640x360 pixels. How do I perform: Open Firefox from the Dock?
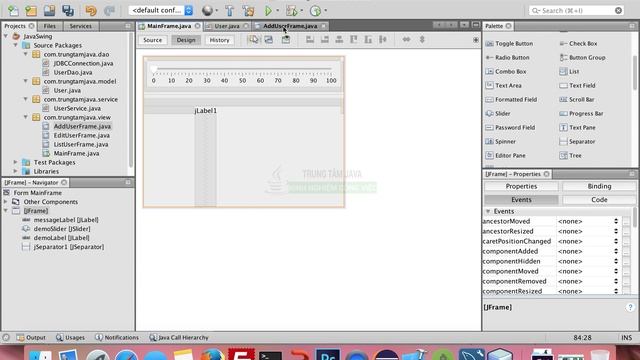coord(212,354)
